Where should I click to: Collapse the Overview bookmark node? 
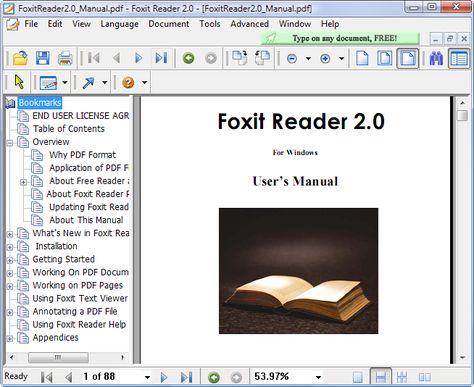click(x=10, y=143)
